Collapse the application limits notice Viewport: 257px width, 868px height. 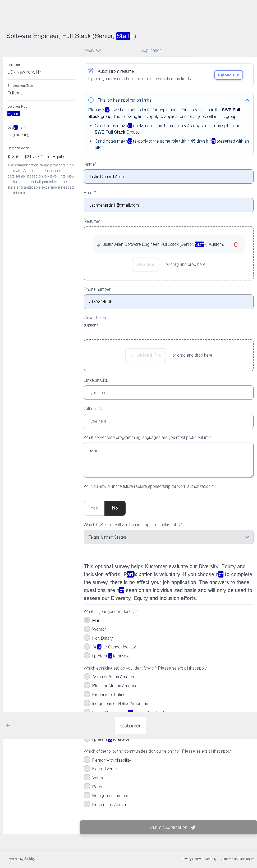(x=247, y=100)
